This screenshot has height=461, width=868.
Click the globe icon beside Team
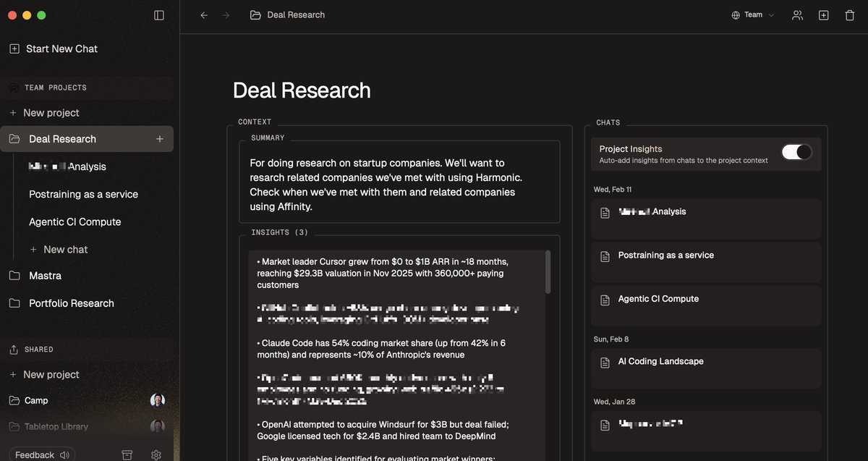pyautogui.click(x=736, y=15)
